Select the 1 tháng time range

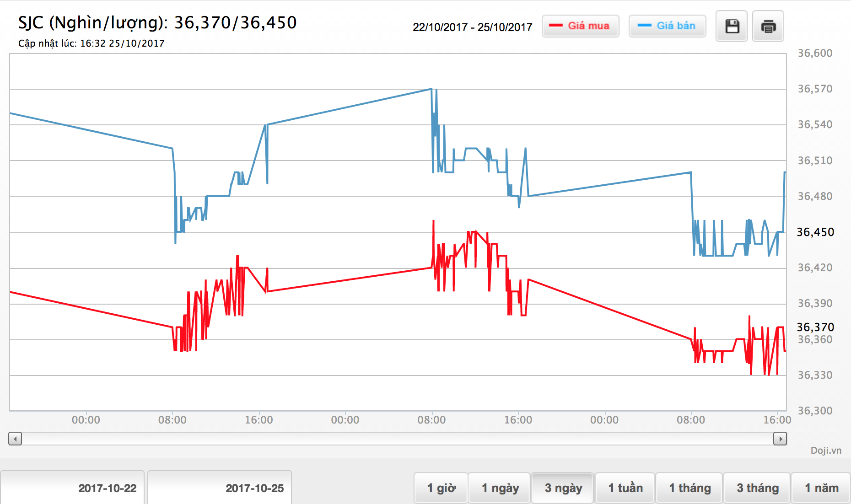pos(689,488)
